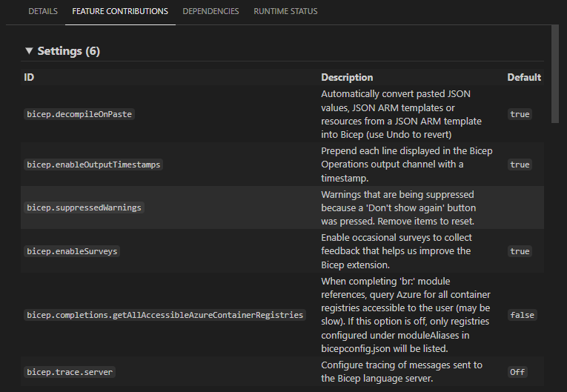Click the bicep.trace.server setting ID
Image resolution: width=567 pixels, height=392 pixels.
[x=70, y=371]
